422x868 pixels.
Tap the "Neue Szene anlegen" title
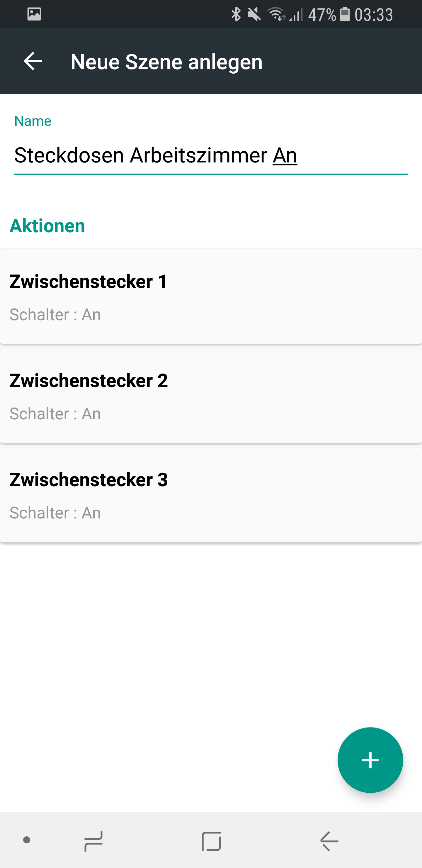[x=166, y=62]
